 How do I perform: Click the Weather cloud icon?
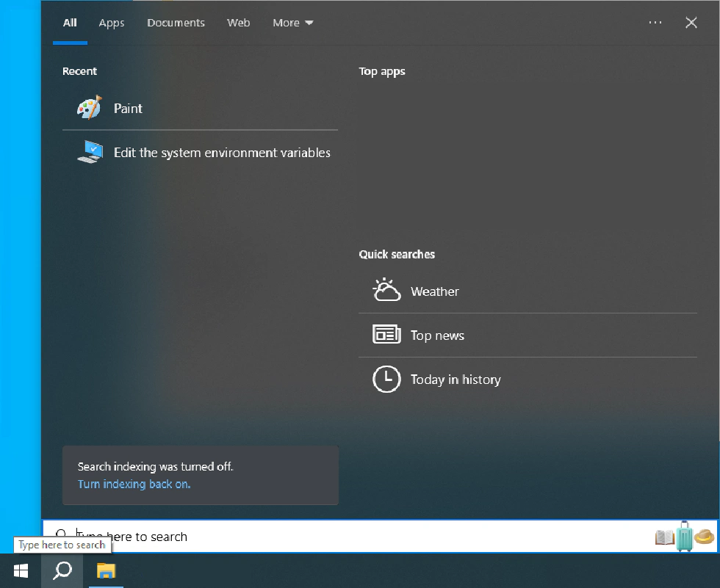click(386, 291)
